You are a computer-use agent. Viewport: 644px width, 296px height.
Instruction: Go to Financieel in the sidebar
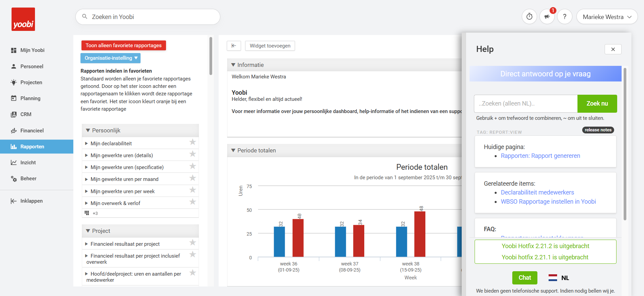pos(32,131)
